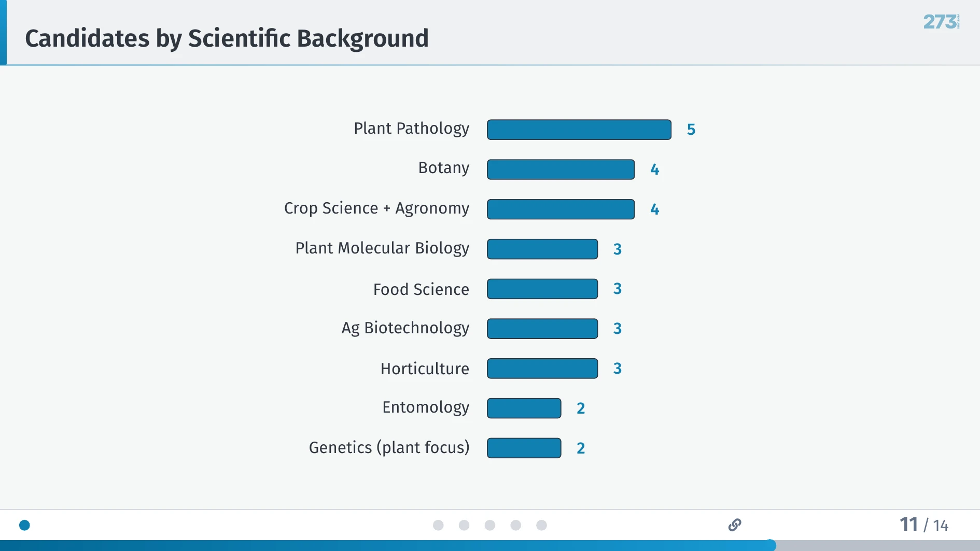
Task: Select the Botany bar
Action: [x=561, y=169]
